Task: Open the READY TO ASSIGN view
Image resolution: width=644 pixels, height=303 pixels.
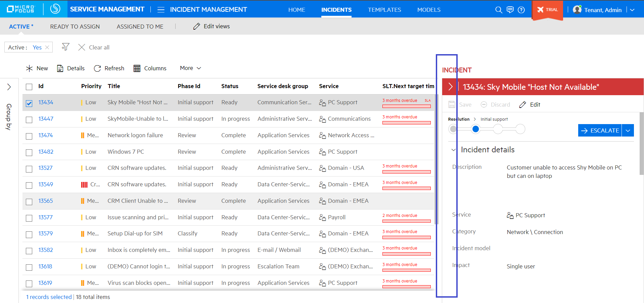Action: (75, 26)
